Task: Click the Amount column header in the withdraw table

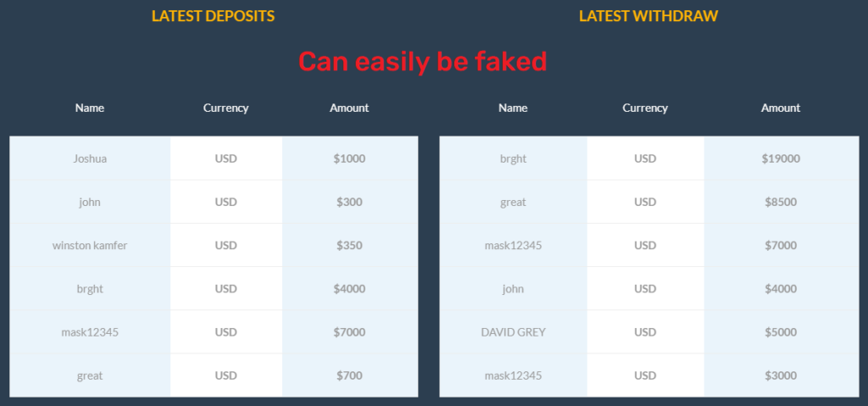Action: pyautogui.click(x=781, y=108)
